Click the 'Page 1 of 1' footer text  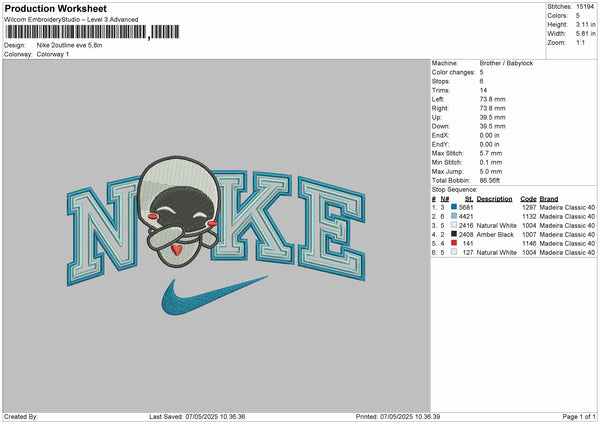(579, 417)
